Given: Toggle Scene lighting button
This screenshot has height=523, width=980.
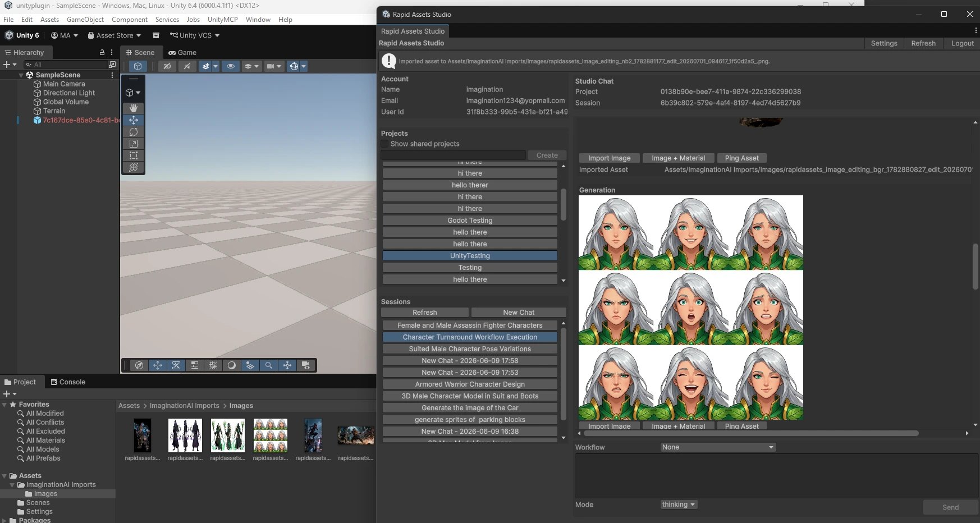Looking at the screenshot, I should (x=187, y=66).
